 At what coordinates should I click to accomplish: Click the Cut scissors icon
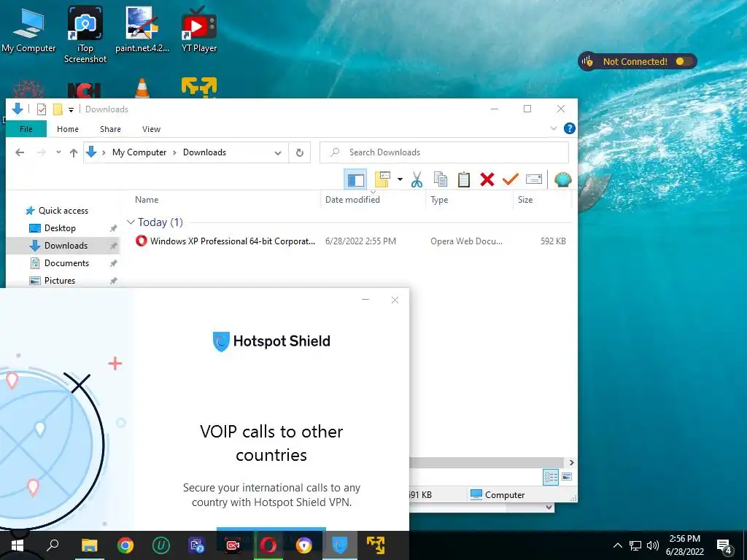pyautogui.click(x=417, y=179)
